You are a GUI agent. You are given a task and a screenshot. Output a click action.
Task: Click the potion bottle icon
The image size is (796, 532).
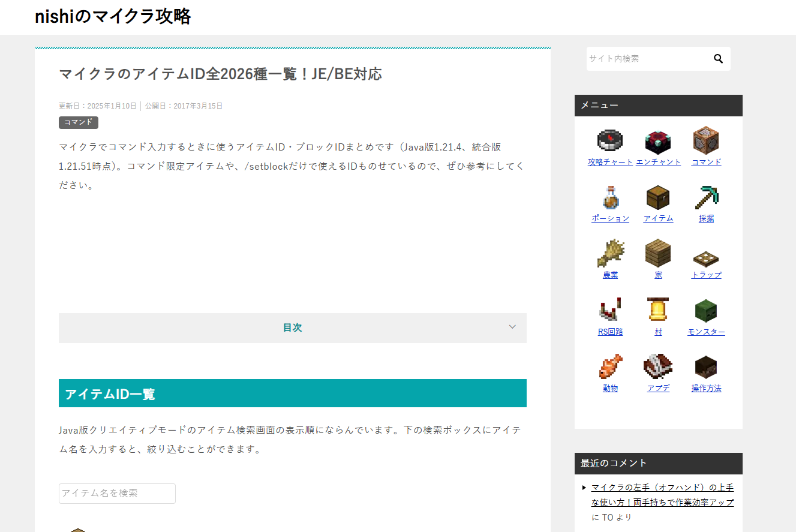[610, 197]
